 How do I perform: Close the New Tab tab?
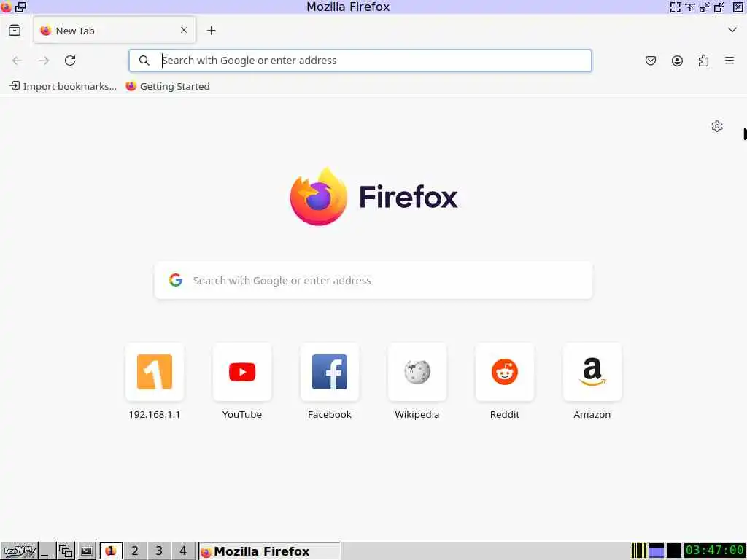click(183, 30)
